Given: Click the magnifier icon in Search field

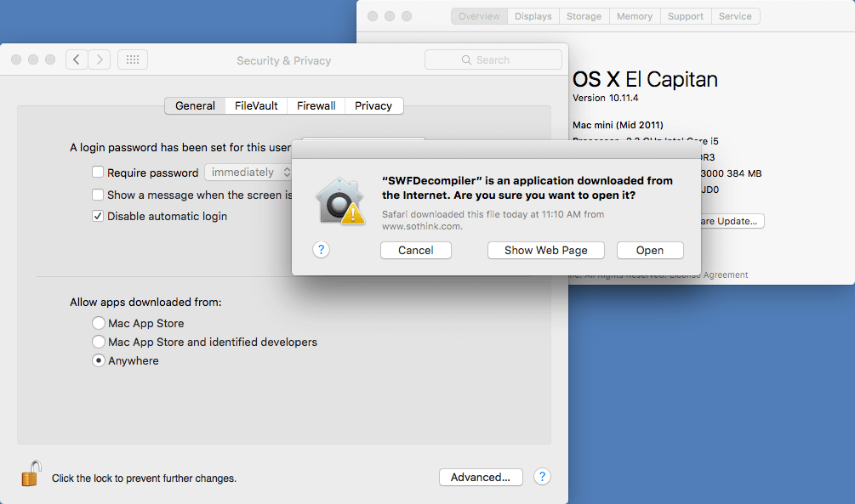Looking at the screenshot, I should point(466,60).
